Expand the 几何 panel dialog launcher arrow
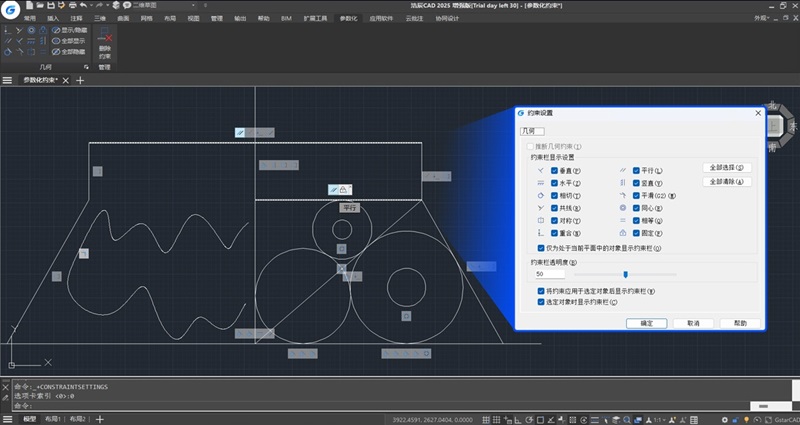This screenshot has height=425, width=800. pos(86,66)
